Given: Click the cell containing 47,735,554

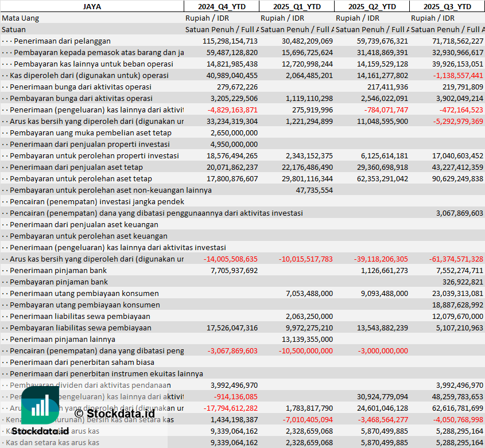Looking at the screenshot, I should click(x=313, y=190).
